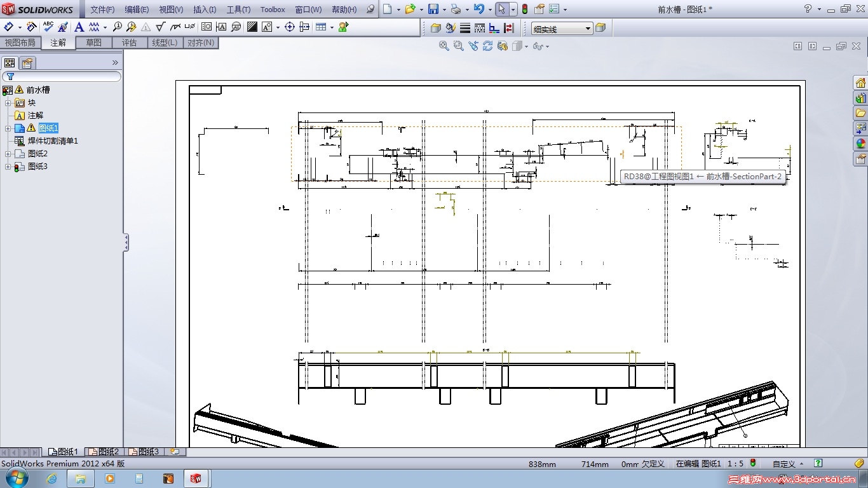The image size is (868, 488).
Task: Expand the 图纸3 tree node
Action: (8, 166)
